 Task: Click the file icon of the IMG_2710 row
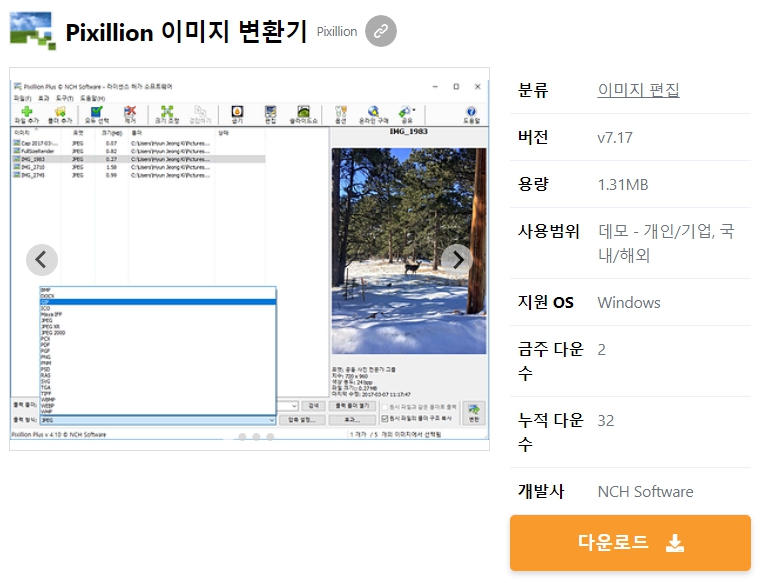tap(17, 167)
